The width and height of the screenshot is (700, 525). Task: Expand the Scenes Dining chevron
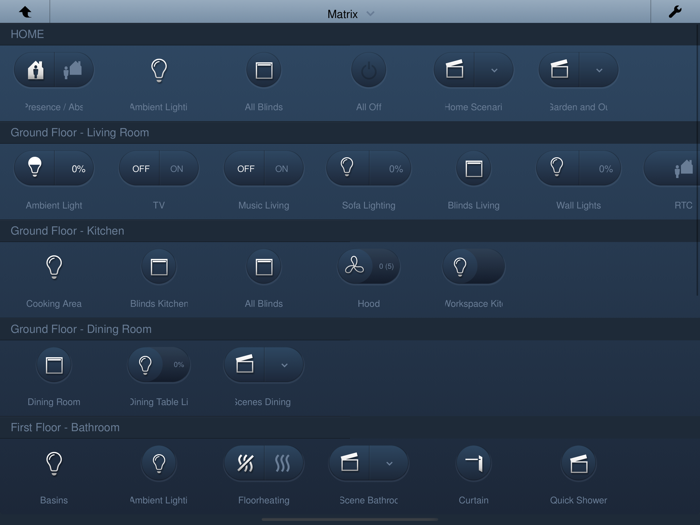[x=284, y=365]
